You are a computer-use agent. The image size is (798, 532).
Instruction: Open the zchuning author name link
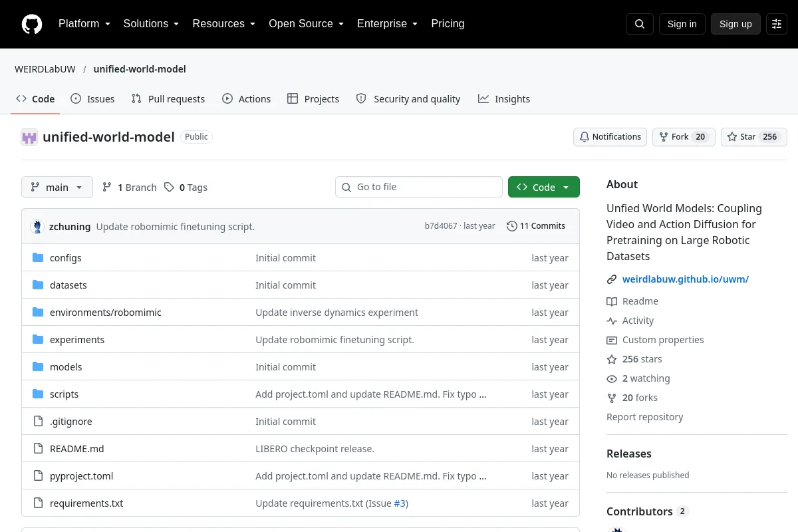coord(70,226)
